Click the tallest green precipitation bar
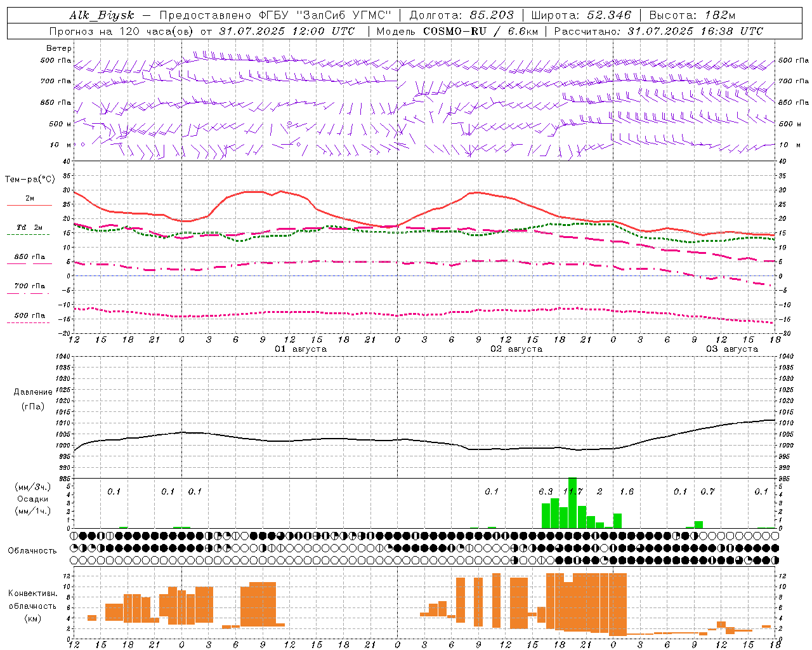 pos(572,503)
